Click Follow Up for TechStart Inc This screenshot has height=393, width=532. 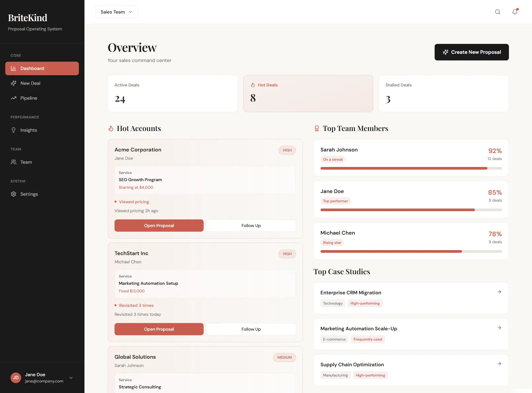tap(251, 329)
